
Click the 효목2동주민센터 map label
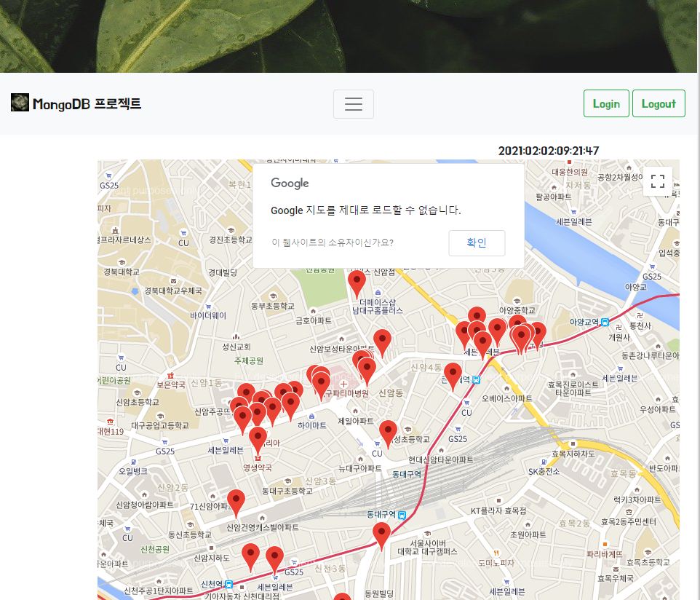629,522
